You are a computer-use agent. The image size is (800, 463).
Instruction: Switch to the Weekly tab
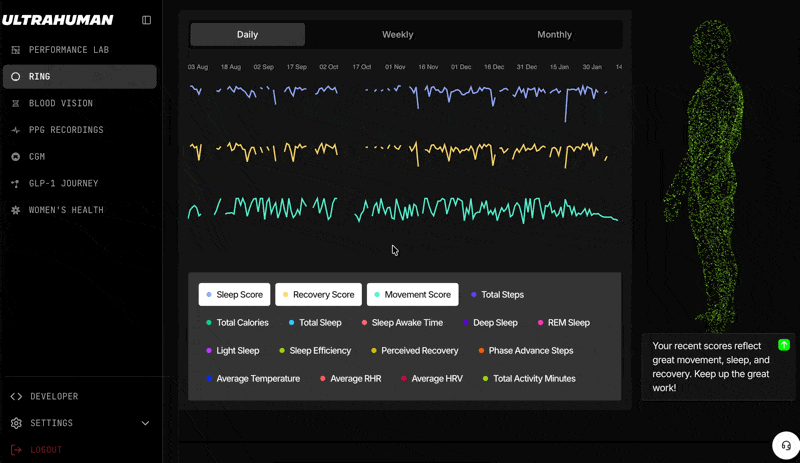(x=397, y=35)
